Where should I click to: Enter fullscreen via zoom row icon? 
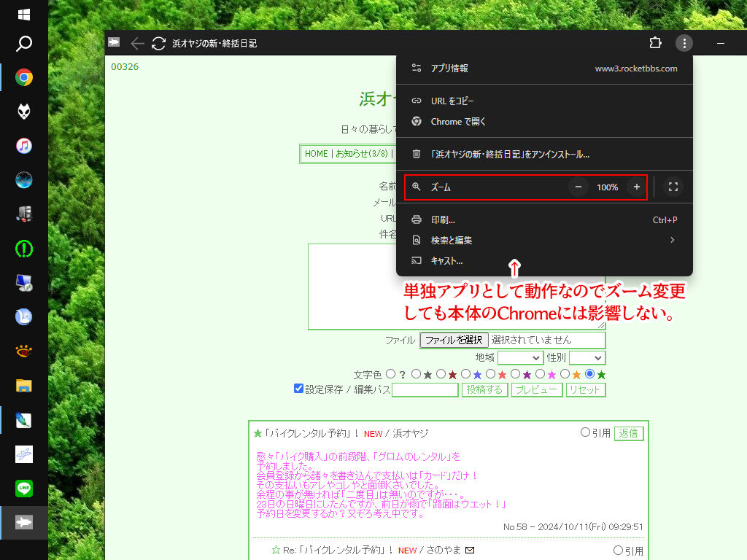[673, 187]
